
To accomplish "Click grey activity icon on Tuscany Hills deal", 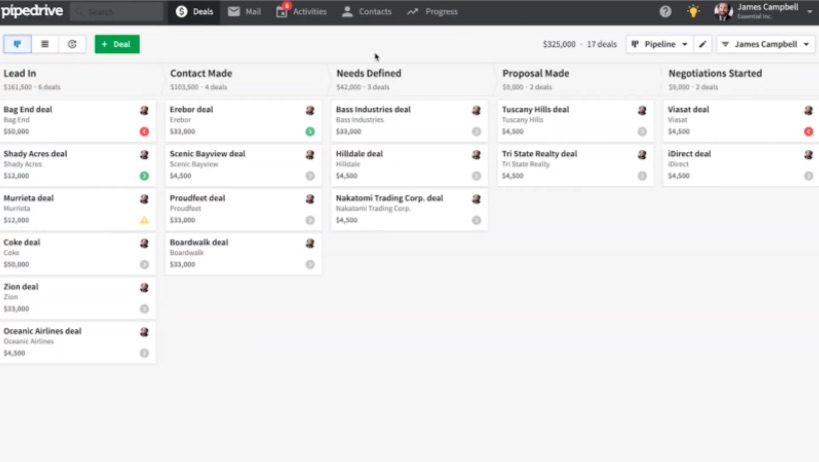I will [x=642, y=132].
